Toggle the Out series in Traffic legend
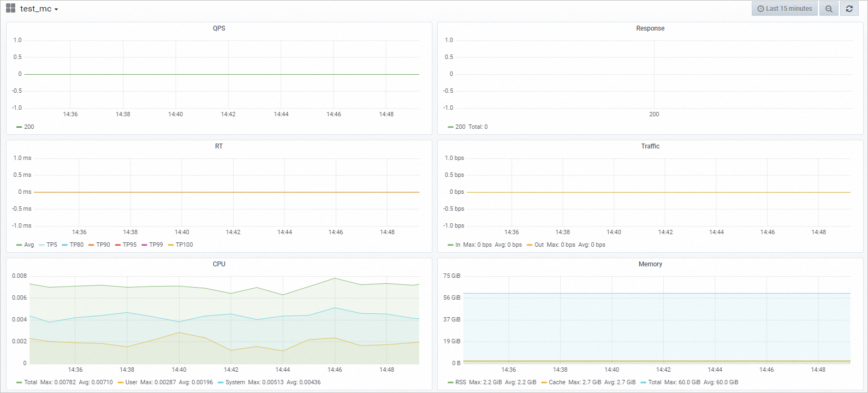Screen dimensions: 868x393 (539, 245)
